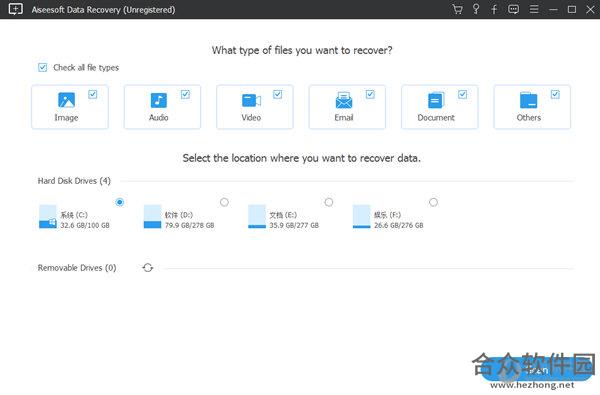
Task: Click the register key icon
Action: [x=476, y=9]
